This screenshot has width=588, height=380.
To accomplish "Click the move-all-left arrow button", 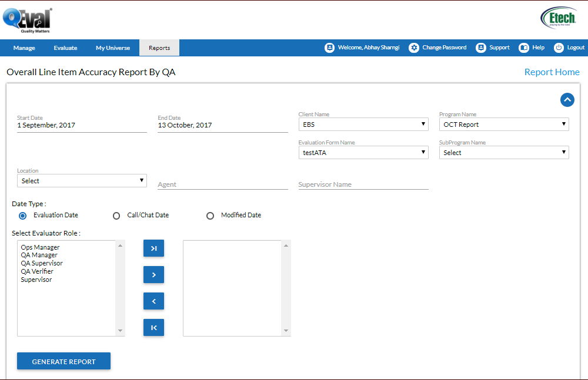I will tap(153, 328).
